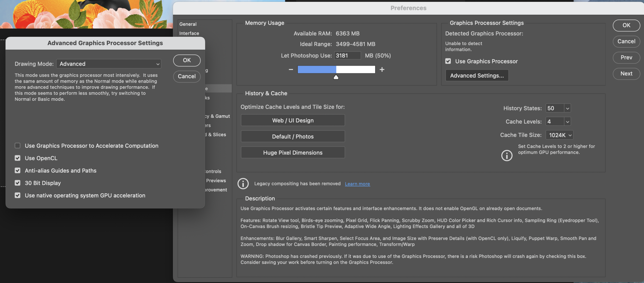Open the Drawing Mode dropdown
644x283 pixels.
pyautogui.click(x=109, y=64)
